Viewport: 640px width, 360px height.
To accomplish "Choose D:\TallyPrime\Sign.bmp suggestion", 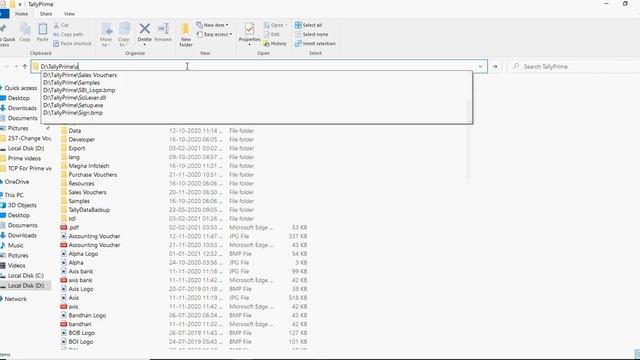I will (x=73, y=113).
